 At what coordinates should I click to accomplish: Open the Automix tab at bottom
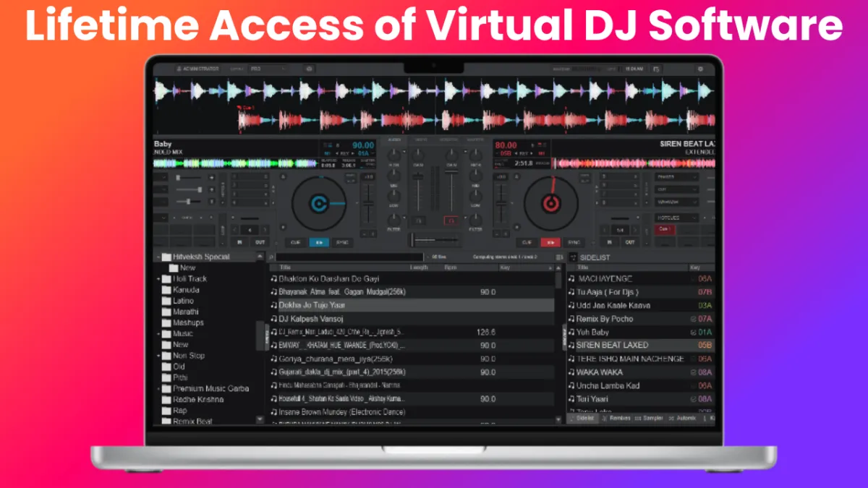click(x=682, y=418)
